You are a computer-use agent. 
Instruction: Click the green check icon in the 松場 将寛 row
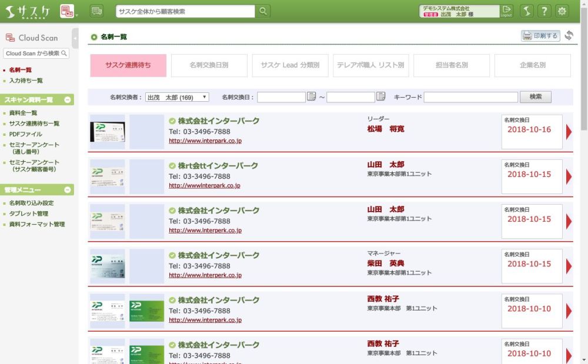tap(172, 121)
